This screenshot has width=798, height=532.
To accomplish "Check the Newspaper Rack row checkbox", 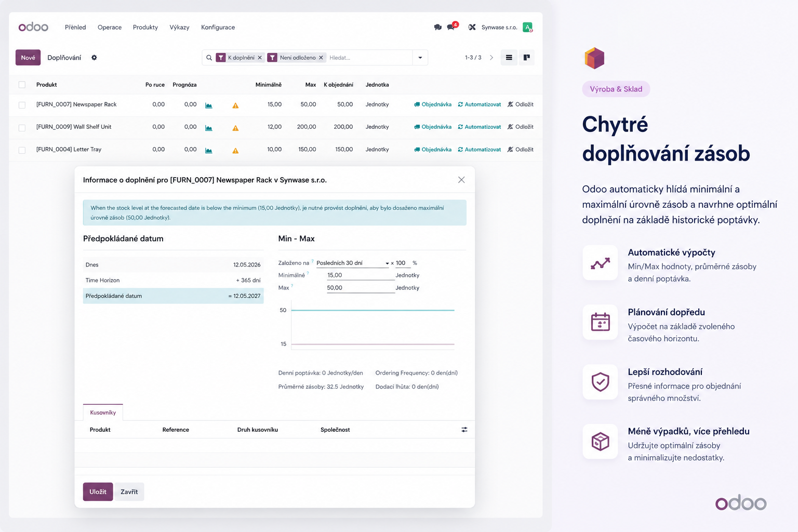I will 22,105.
